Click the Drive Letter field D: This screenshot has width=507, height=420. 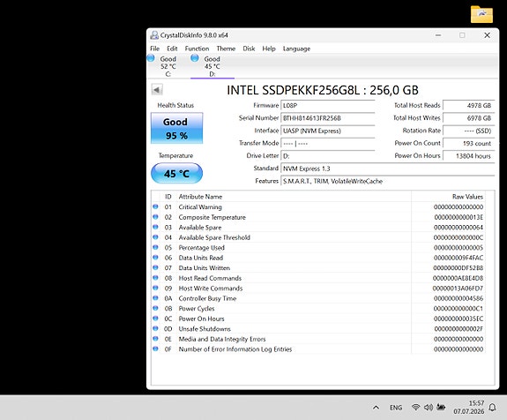[327, 156]
